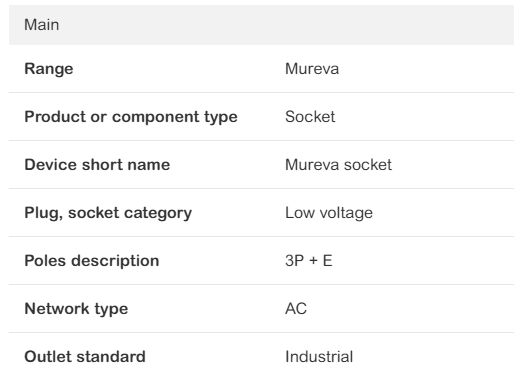Click the 3P + E value
514x377 pixels.
click(x=309, y=261)
